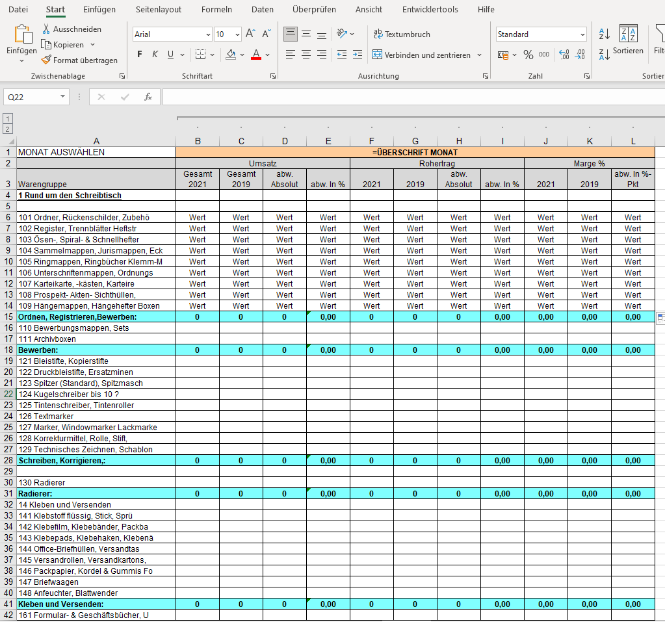
Task: Open the Ausrichtung dialog launcher
Action: coord(485,76)
